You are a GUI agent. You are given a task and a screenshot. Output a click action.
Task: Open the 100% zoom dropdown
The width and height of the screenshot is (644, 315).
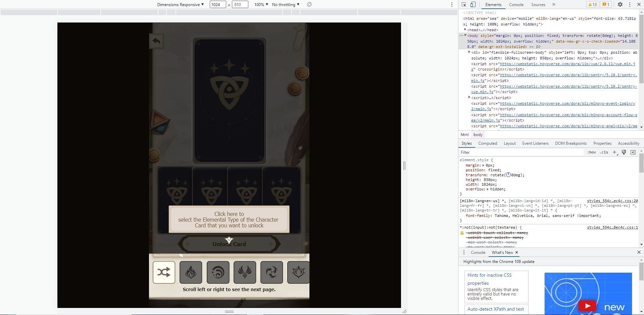(261, 5)
